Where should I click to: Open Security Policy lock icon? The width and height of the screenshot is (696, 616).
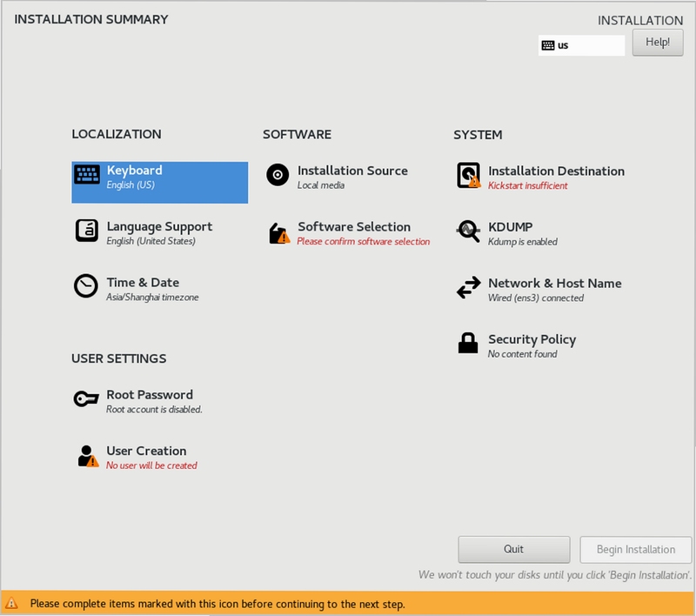[x=468, y=343]
